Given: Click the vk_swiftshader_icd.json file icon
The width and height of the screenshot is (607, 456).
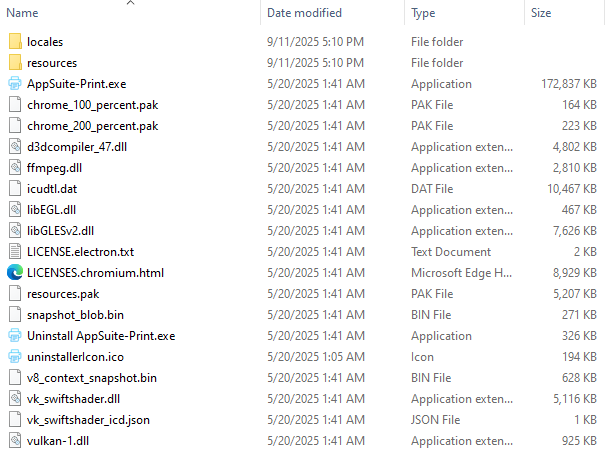Looking at the screenshot, I should coord(15,419).
